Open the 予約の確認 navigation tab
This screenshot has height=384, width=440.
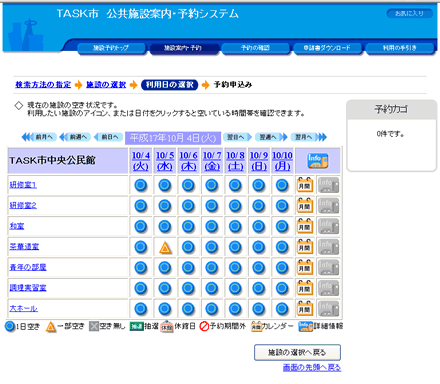[x=255, y=48]
